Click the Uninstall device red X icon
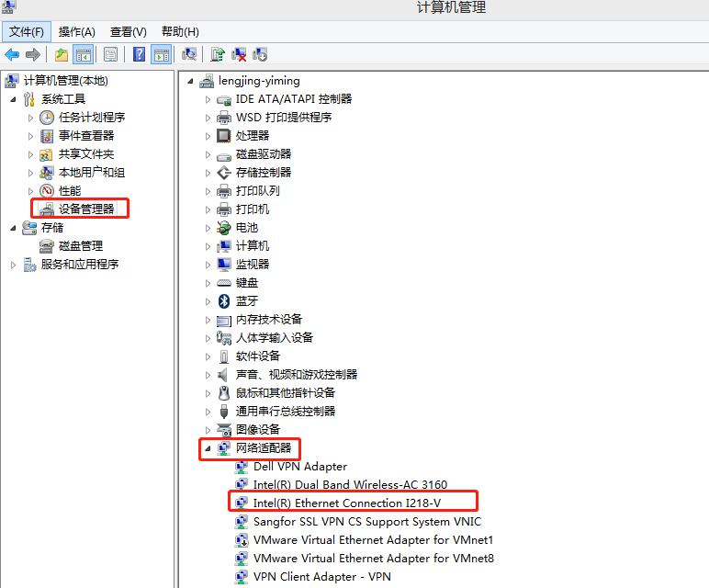This screenshot has width=709, height=588. (239, 55)
